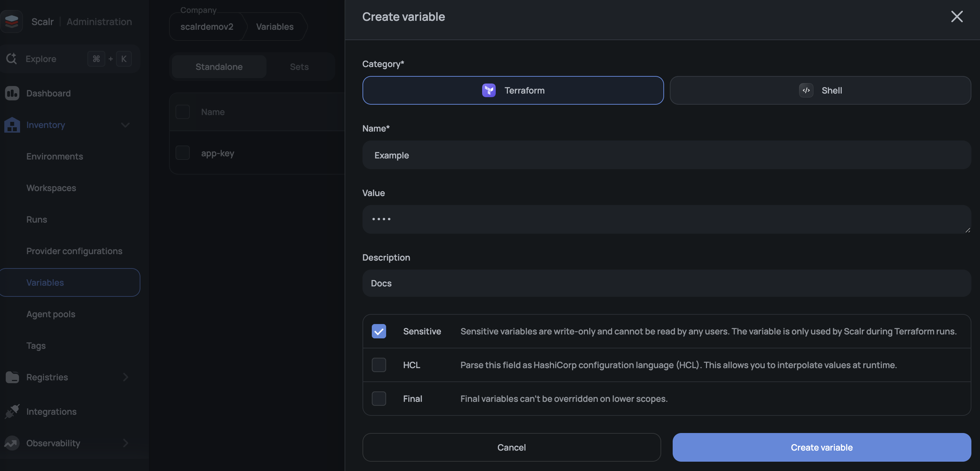Click the Command key shortcut badge
Screen dimensions: 980x471
tap(96, 59)
